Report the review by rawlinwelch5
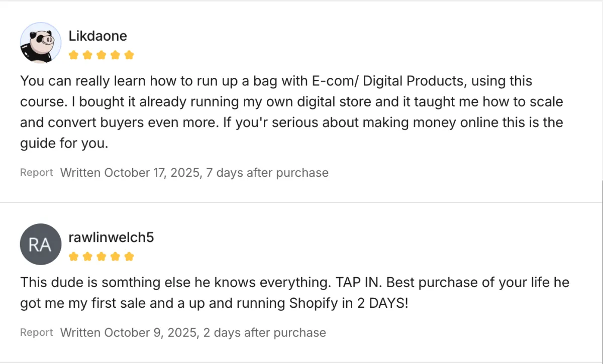The image size is (603, 364). tap(36, 332)
